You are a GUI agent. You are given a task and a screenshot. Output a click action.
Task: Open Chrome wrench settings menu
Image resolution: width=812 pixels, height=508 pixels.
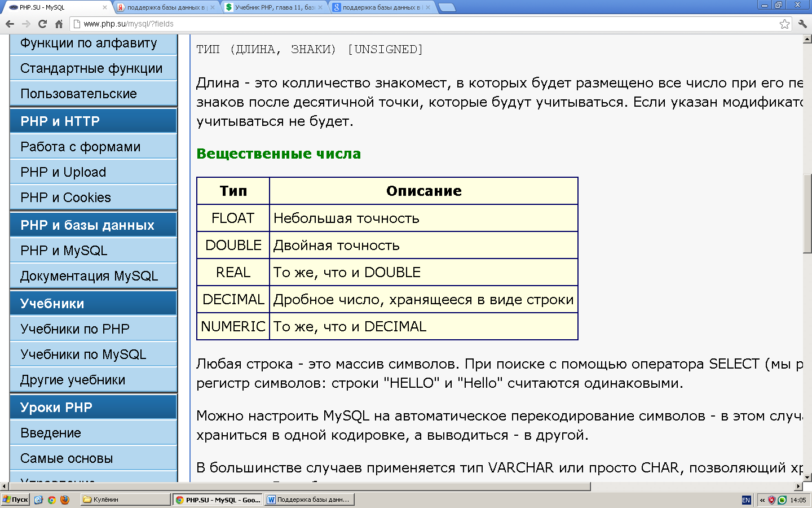802,24
